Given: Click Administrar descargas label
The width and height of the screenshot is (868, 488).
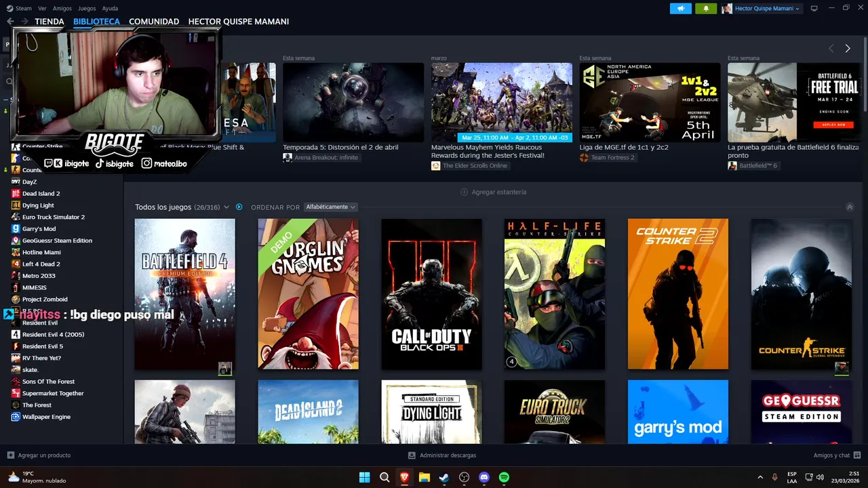Looking at the screenshot, I should (448, 455).
